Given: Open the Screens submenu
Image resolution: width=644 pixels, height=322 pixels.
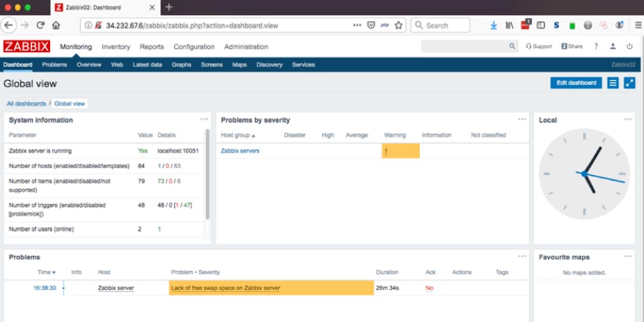Looking at the screenshot, I should pyautogui.click(x=212, y=65).
